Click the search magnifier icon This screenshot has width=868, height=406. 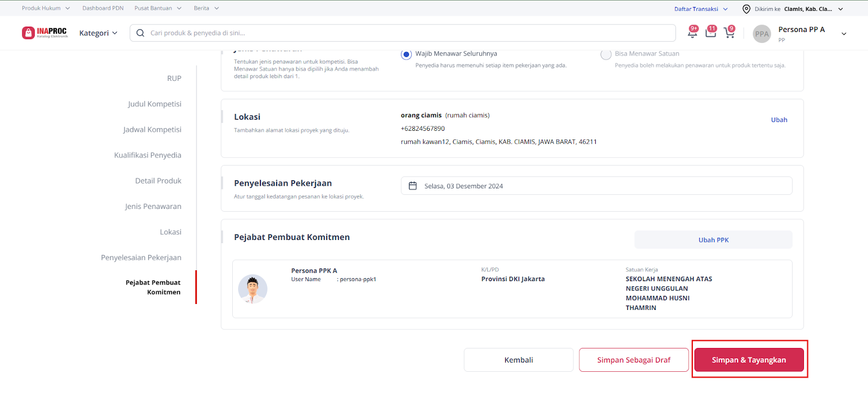[x=141, y=33]
